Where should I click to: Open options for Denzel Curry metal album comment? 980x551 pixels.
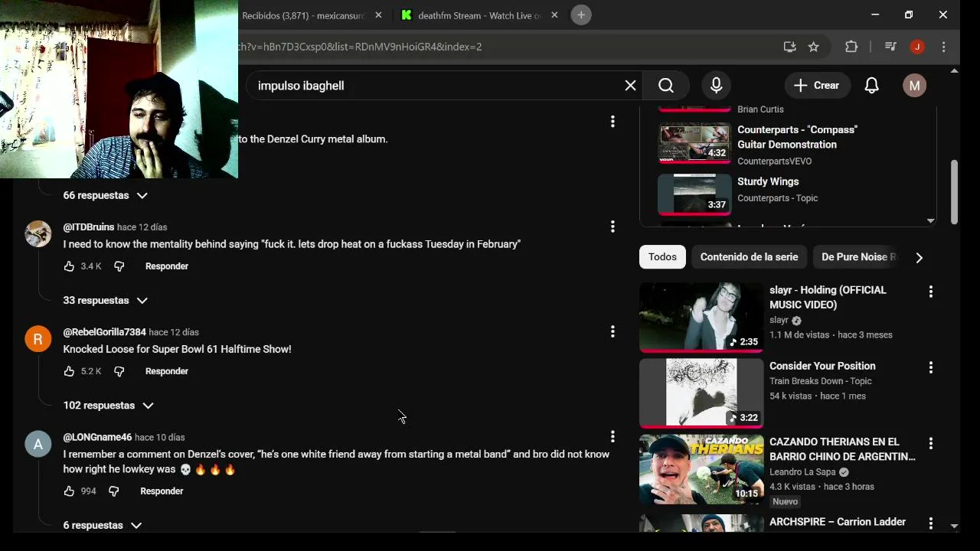pyautogui.click(x=612, y=122)
